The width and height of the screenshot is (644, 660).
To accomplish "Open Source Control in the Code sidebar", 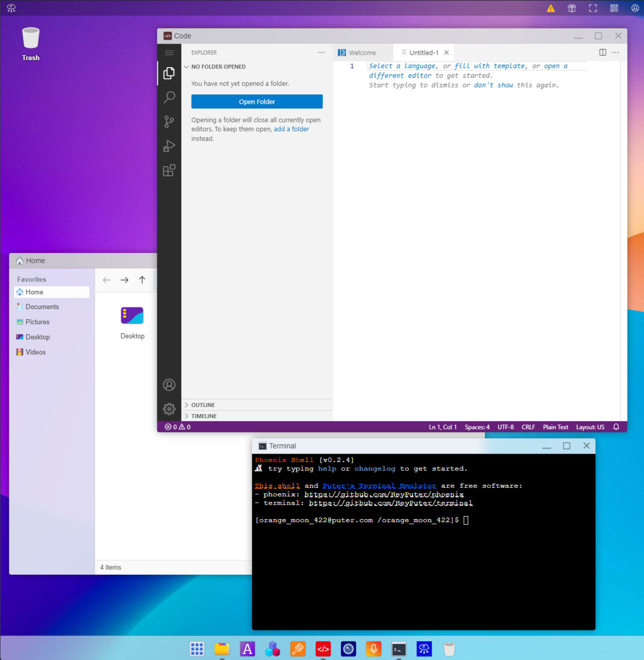I will click(x=169, y=122).
